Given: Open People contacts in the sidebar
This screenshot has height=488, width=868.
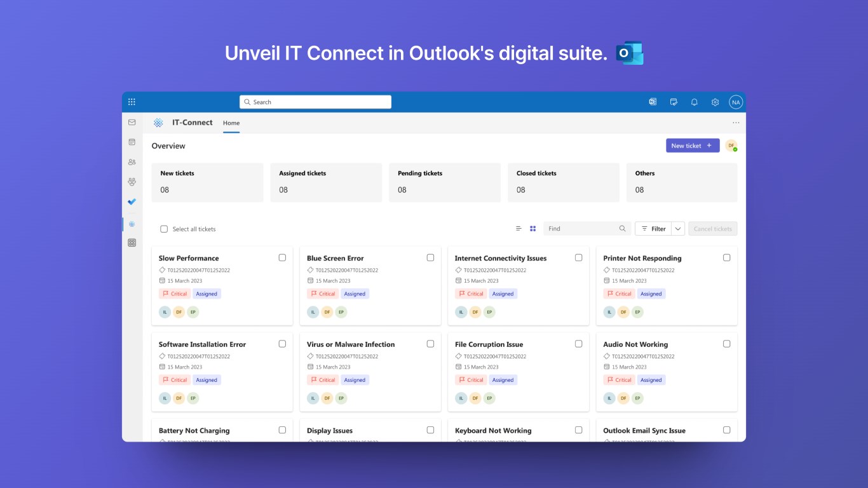Looking at the screenshot, I should (132, 162).
